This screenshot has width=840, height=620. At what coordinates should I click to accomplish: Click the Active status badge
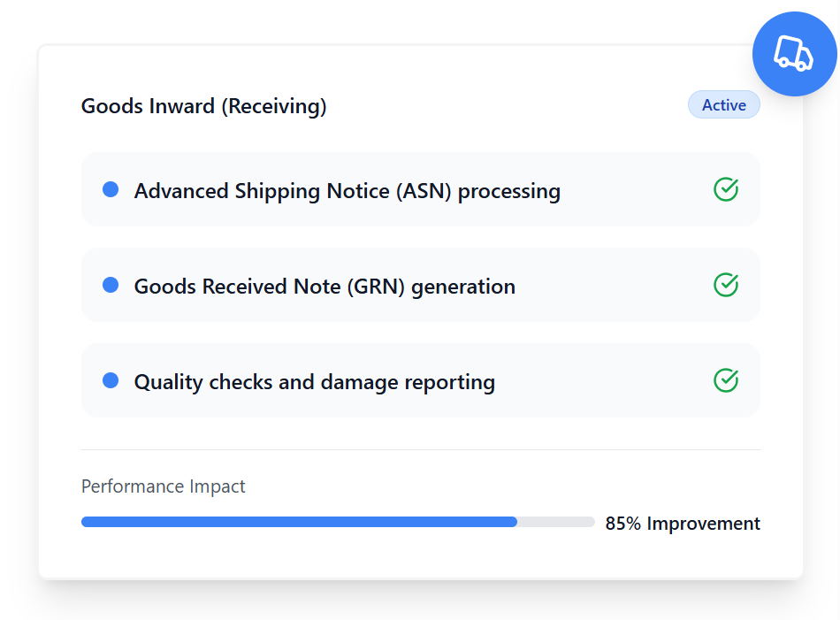(723, 105)
